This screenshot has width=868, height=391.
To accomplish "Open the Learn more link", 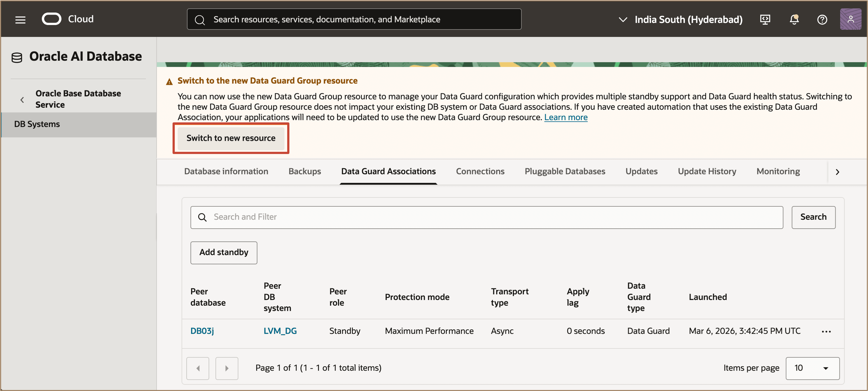I will click(566, 117).
